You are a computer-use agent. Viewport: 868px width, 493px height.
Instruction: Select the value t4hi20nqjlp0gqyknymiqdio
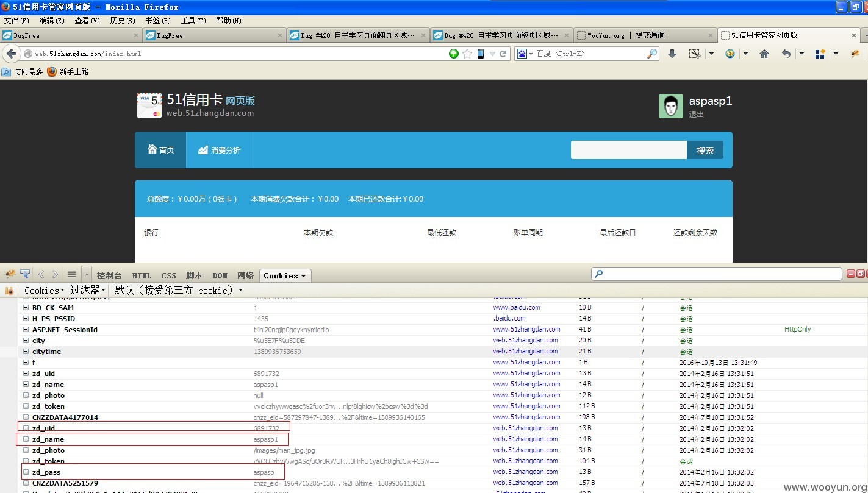tap(292, 330)
